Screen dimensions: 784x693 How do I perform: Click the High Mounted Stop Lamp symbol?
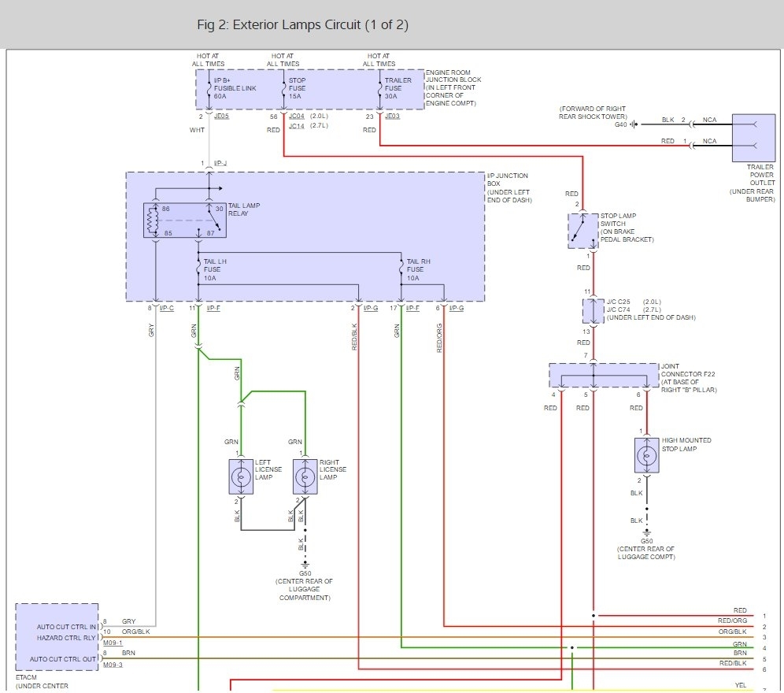click(646, 455)
